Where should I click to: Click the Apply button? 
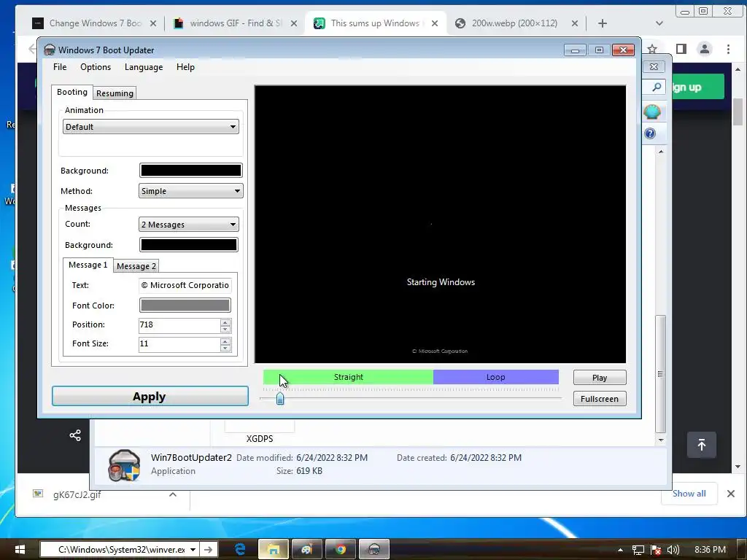150,396
